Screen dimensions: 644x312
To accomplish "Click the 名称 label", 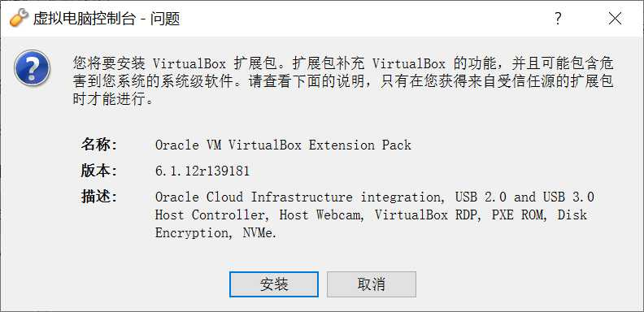I will click(99, 145).
